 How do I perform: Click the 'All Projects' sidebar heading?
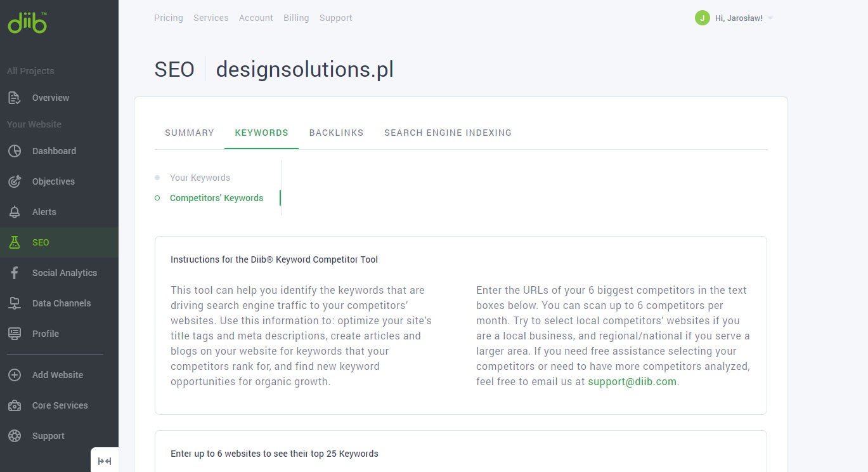click(30, 71)
